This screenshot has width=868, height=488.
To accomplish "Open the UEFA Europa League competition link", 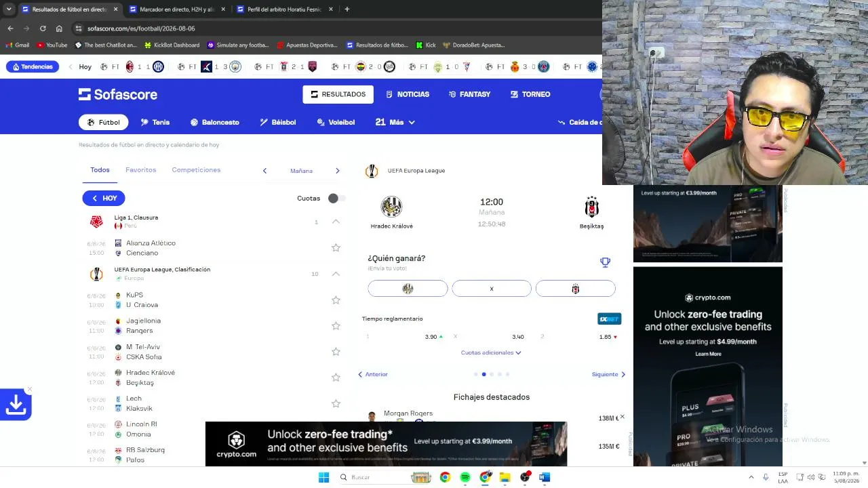I will pos(416,171).
